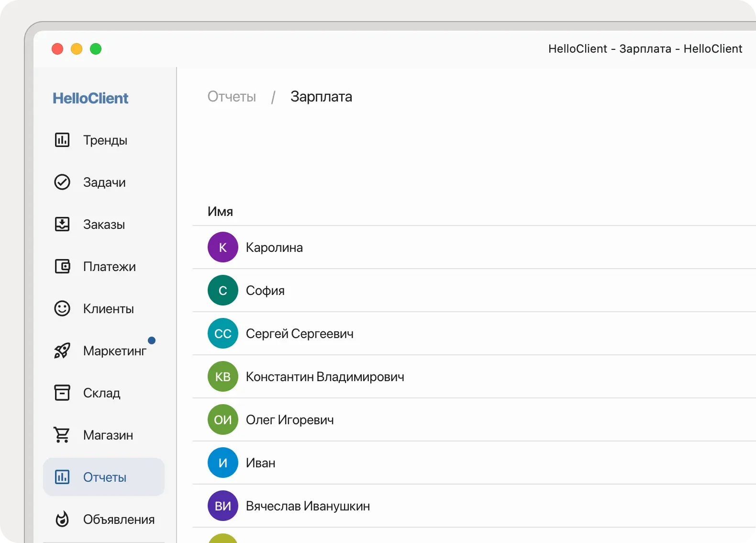The width and height of the screenshot is (756, 543).
Task: Click the purple К avatar for Каролина
Action: [x=223, y=247]
